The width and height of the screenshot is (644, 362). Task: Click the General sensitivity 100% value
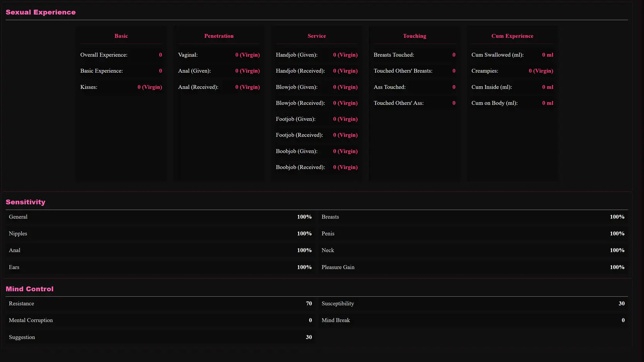click(304, 217)
